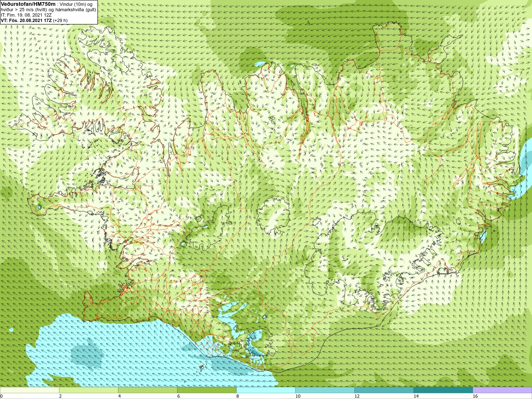Viewport: 532px width, 399px height.
Task: Click the '(+29 h)' forecast offset text
Action: 60,20
